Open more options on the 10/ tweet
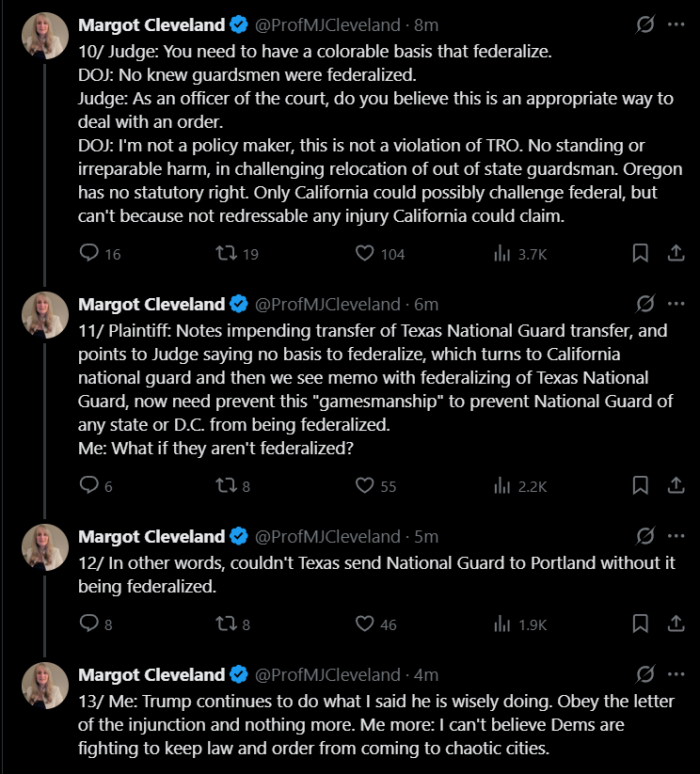 pos(676,24)
